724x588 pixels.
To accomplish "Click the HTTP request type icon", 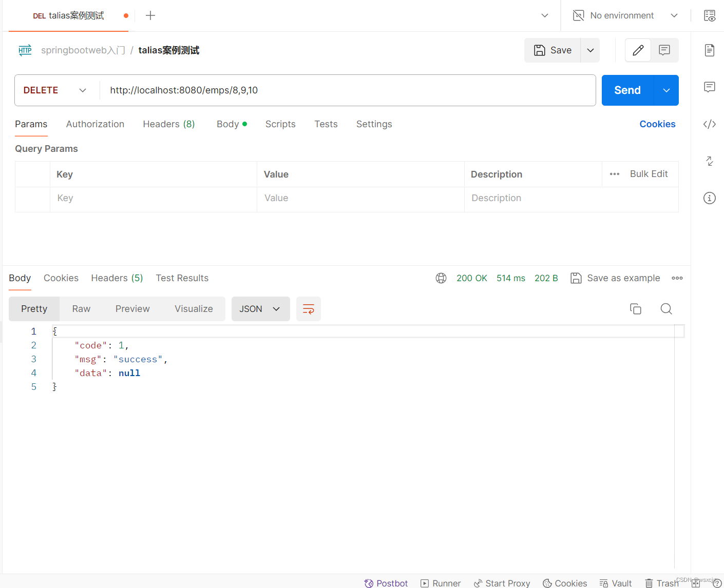I will coord(25,50).
